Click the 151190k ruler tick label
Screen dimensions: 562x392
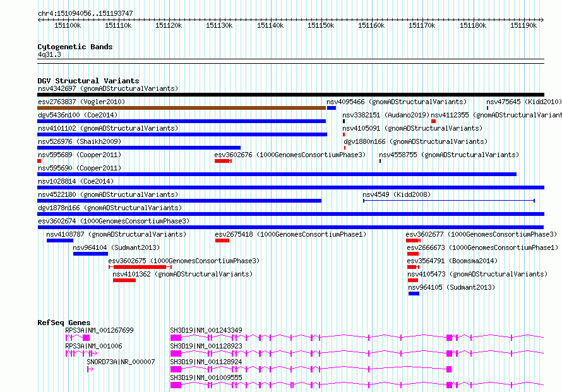click(x=523, y=25)
